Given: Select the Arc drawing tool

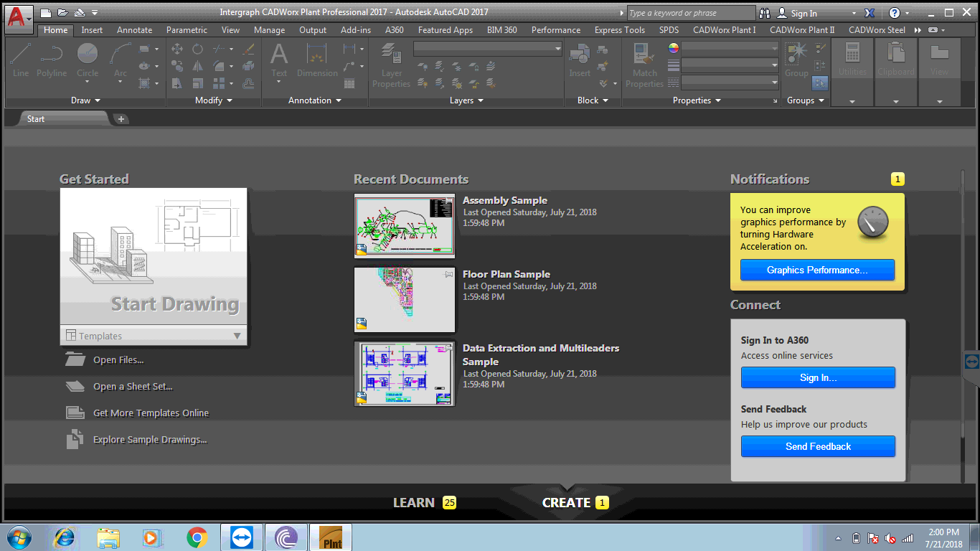Looking at the screenshot, I should 120,60.
